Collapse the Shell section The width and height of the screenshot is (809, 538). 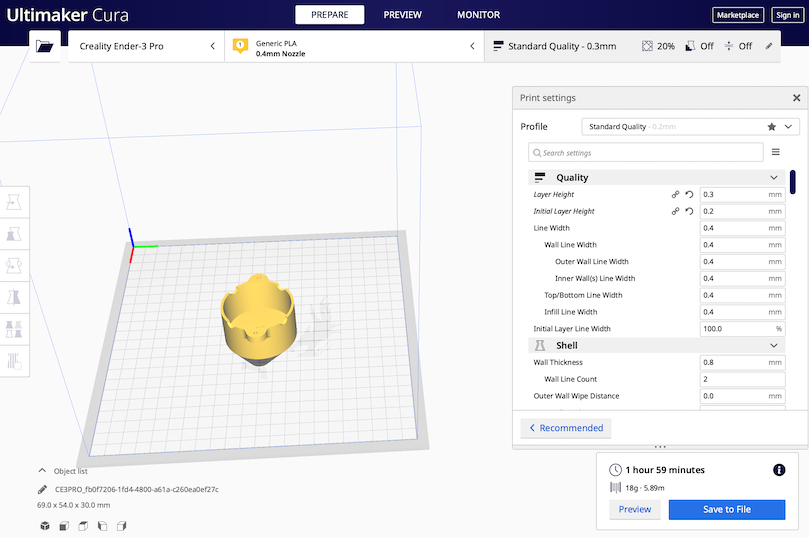point(773,346)
